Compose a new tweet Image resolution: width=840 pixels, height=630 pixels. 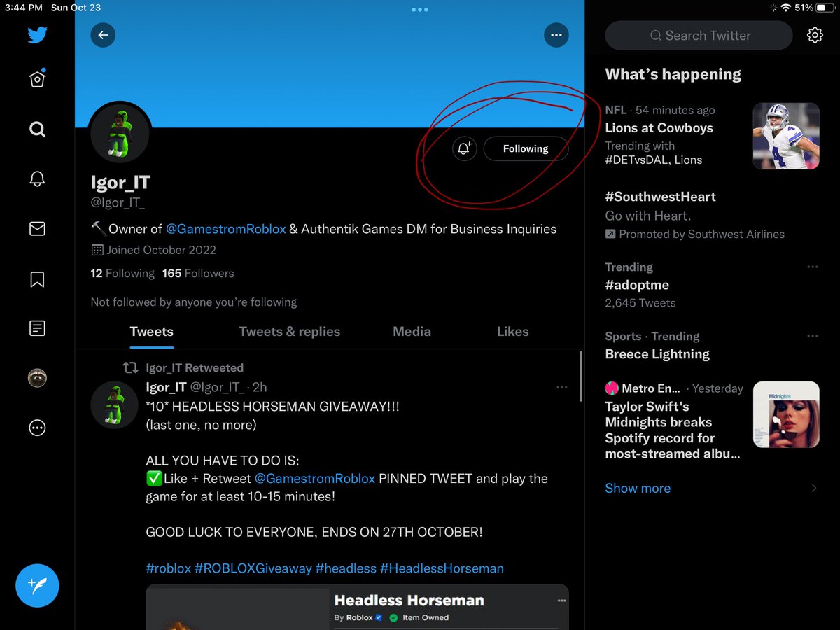pos(37,585)
